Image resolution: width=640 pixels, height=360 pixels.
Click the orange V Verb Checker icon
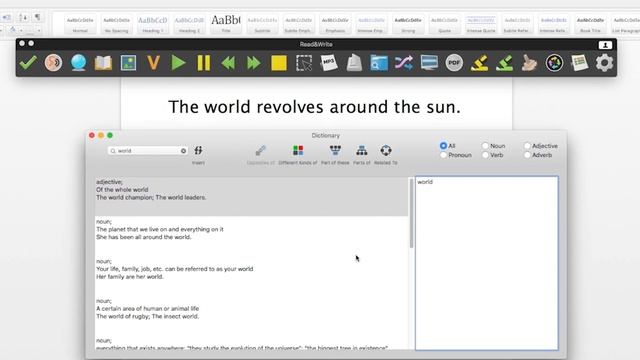coord(153,63)
